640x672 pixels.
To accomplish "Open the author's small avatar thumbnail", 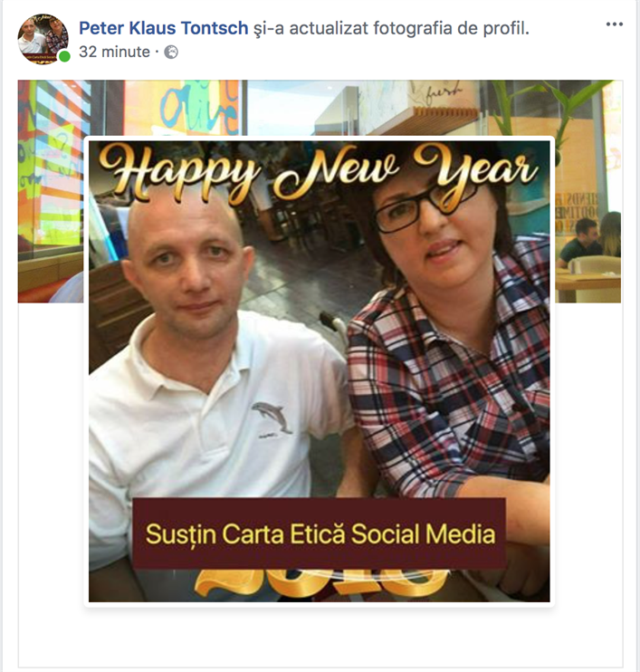I will 43,39.
